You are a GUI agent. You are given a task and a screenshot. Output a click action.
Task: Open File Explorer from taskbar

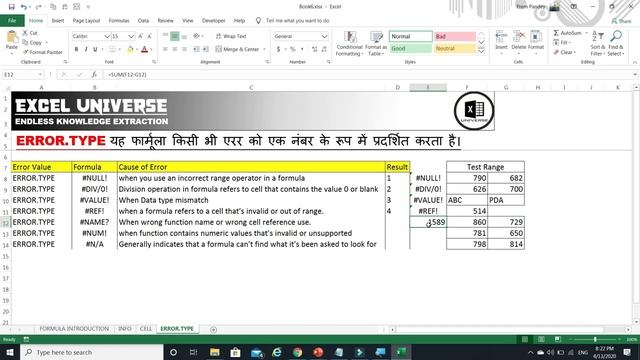(x=214, y=352)
